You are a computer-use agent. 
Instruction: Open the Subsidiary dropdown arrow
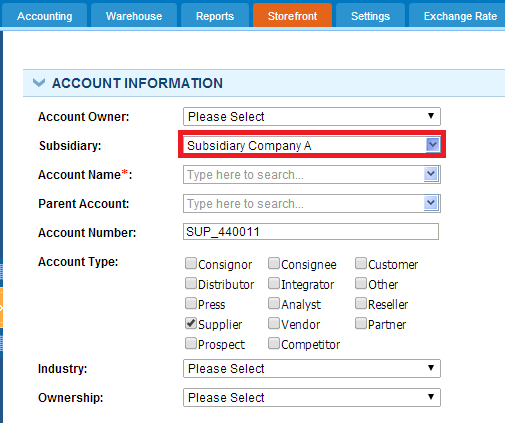tap(433, 145)
